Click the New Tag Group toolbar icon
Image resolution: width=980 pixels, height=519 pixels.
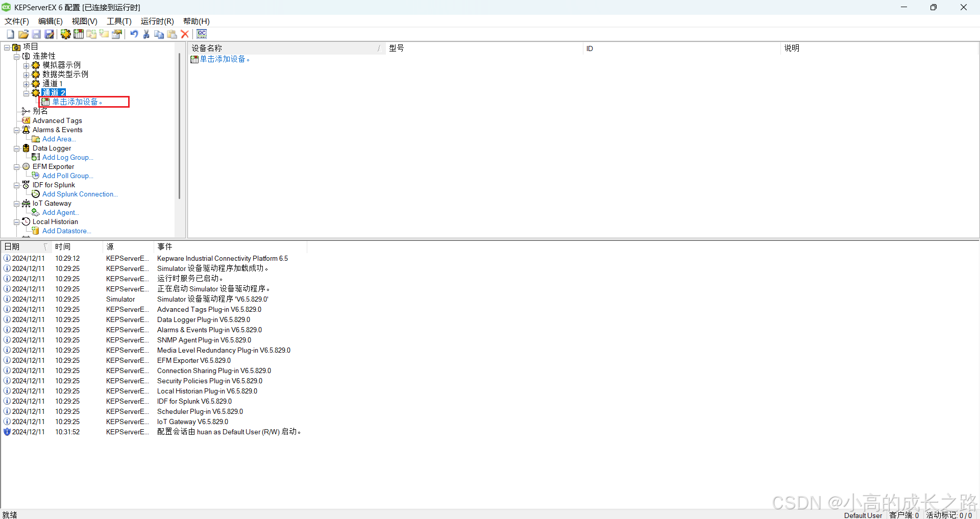91,34
